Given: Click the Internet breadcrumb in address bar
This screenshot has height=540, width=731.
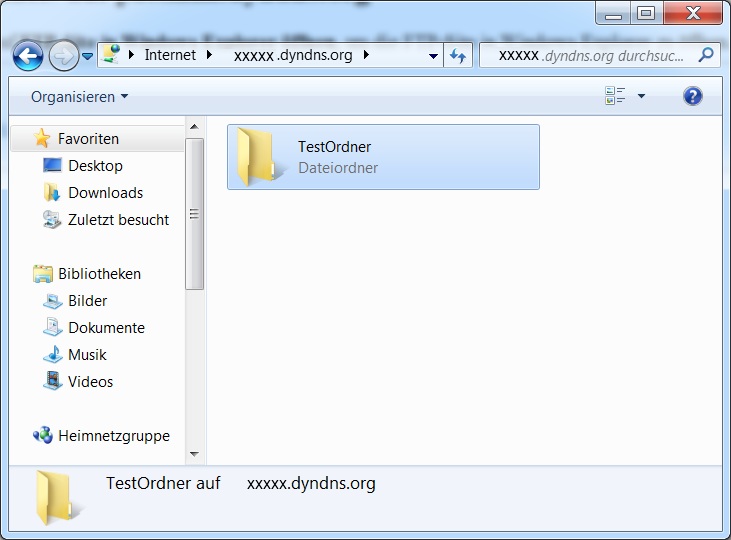Looking at the screenshot, I should point(170,56).
